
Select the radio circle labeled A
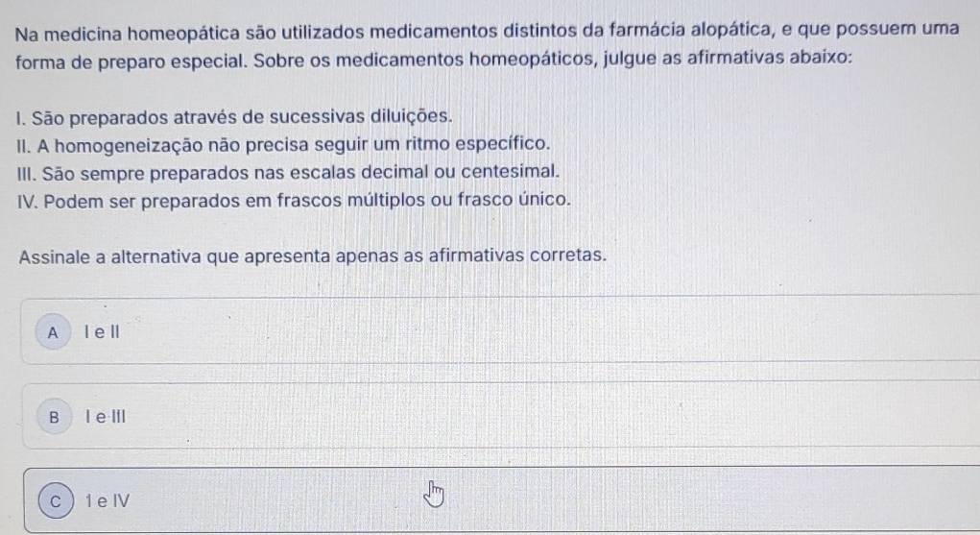click(54, 332)
